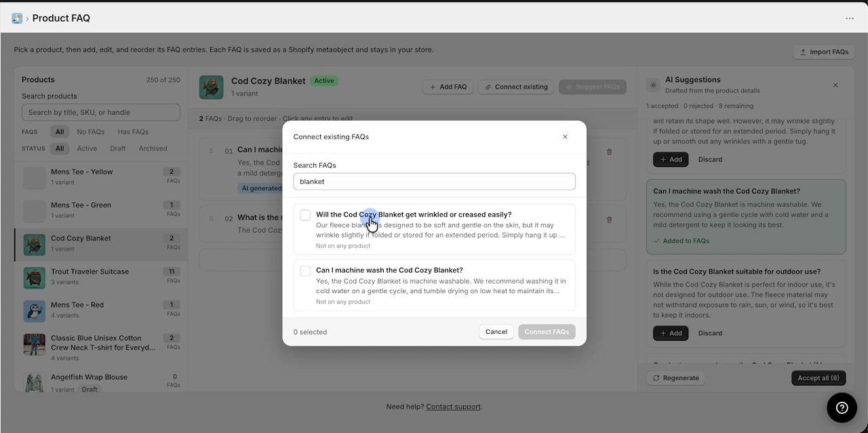Viewport: 868px width, 433px height.
Task: Delete FAQ 01 using its trash icon
Action: point(609,152)
